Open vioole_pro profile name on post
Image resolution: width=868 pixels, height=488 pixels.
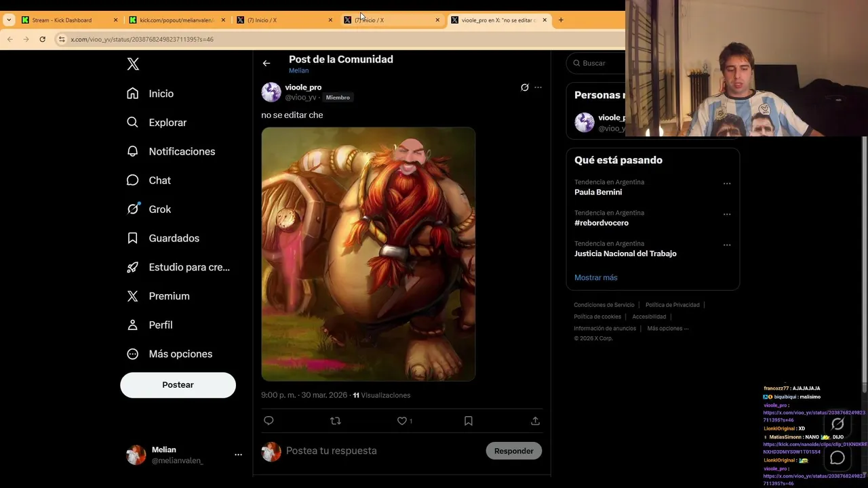click(x=303, y=87)
